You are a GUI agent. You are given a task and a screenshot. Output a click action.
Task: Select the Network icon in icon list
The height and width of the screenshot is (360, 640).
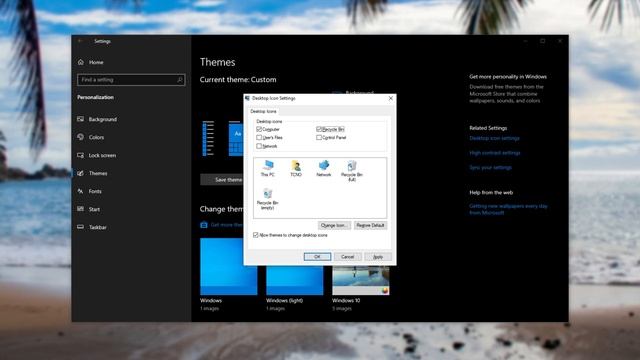point(324,168)
